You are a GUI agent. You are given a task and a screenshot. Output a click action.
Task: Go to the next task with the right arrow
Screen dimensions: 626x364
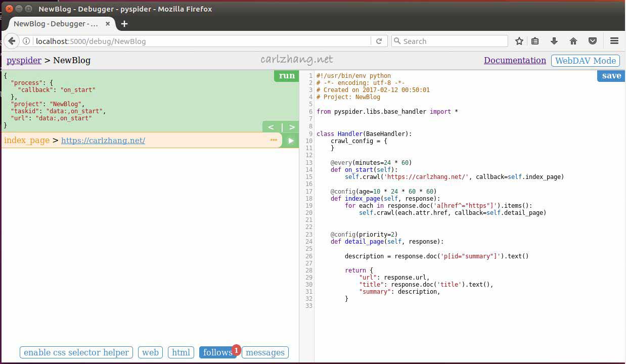click(x=292, y=127)
